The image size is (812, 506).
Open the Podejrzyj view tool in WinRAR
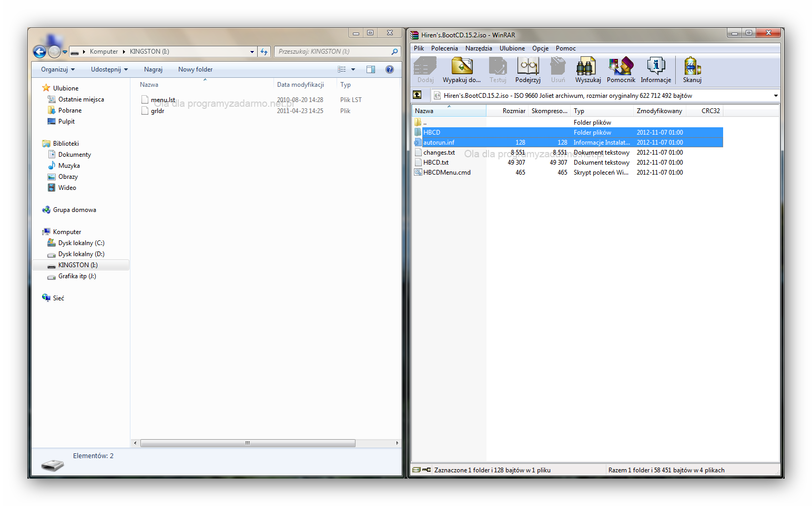pyautogui.click(x=528, y=70)
